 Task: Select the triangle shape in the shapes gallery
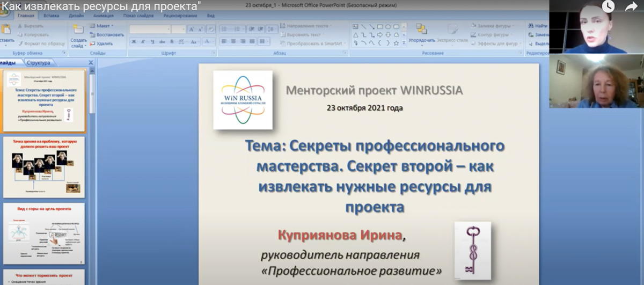tap(355, 35)
